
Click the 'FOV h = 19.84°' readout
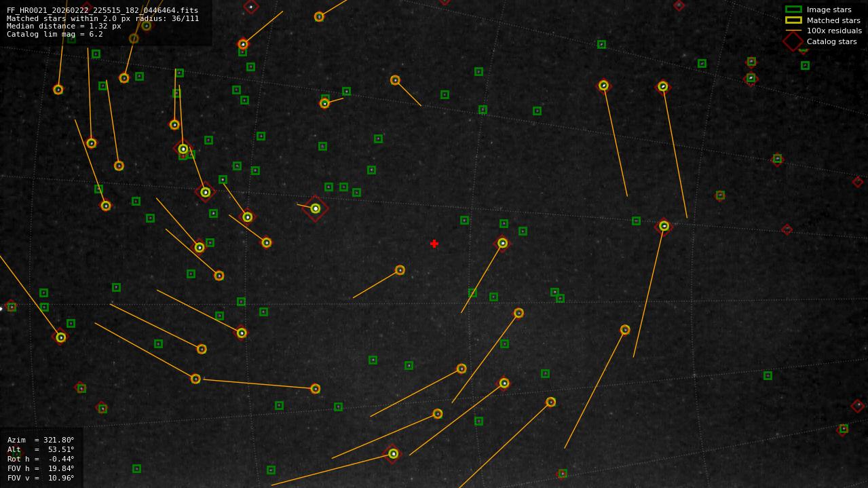coord(41,469)
